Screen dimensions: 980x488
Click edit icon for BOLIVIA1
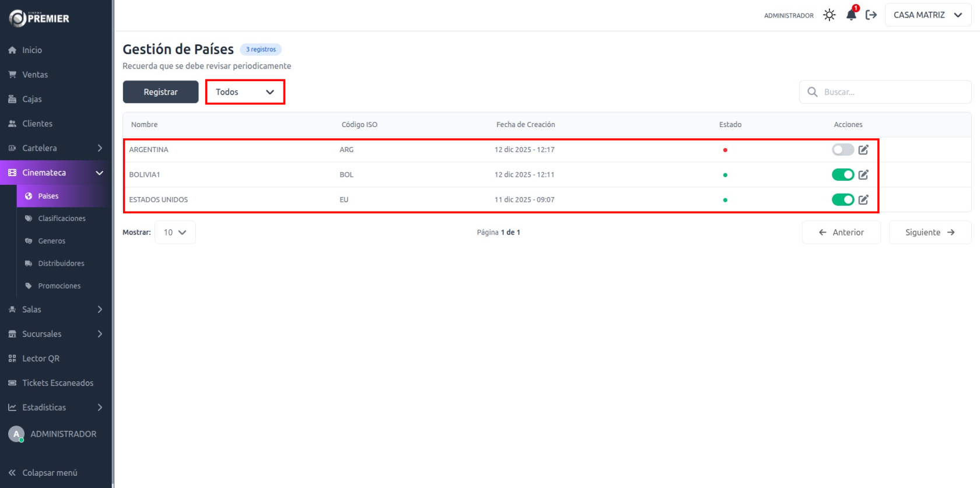coord(863,175)
